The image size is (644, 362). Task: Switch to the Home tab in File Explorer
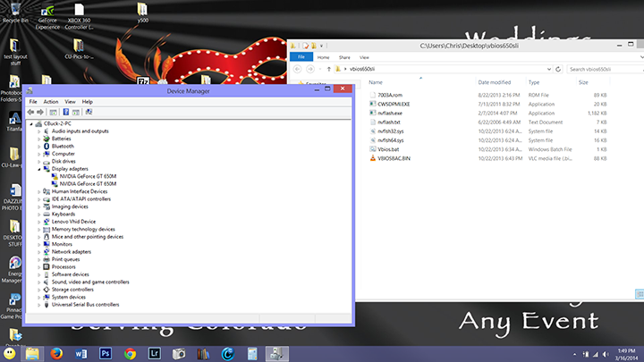323,57
